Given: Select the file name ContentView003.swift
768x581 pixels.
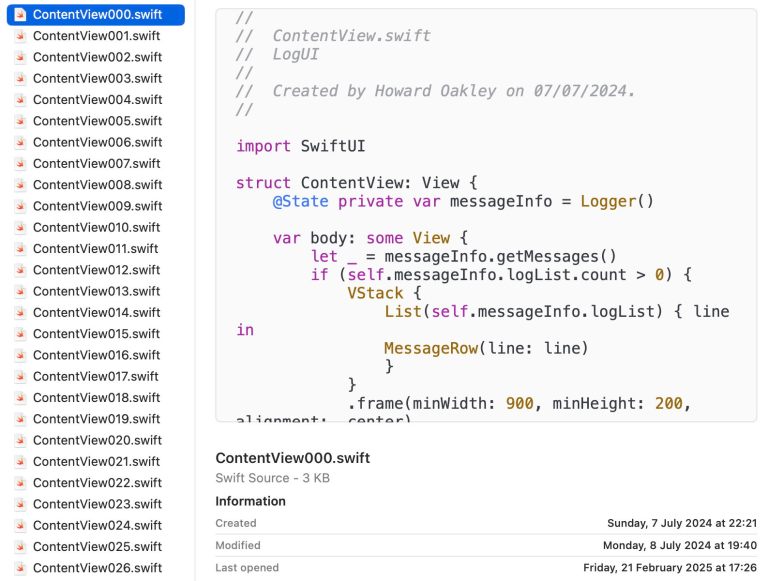Looking at the screenshot, I should coord(97,78).
